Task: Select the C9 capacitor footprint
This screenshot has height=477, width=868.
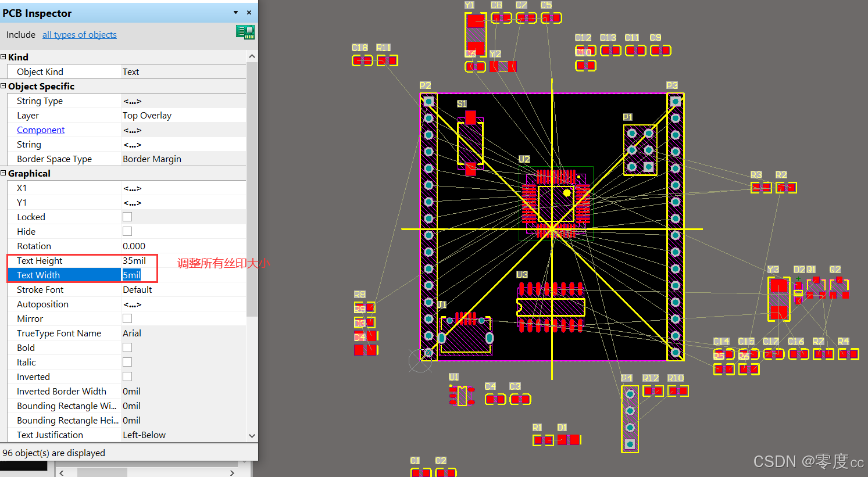Action: 660,51
